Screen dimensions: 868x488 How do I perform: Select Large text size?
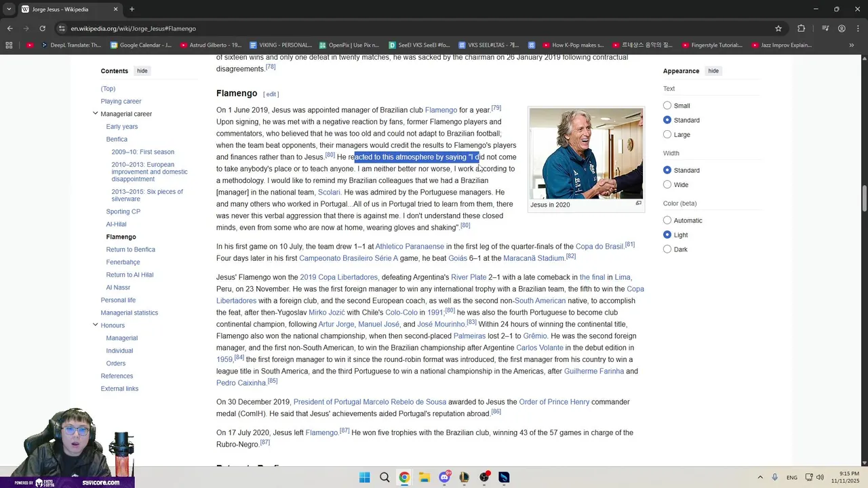point(667,134)
